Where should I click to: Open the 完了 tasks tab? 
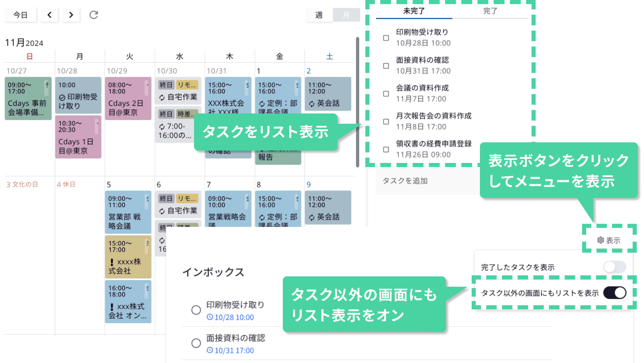click(490, 11)
